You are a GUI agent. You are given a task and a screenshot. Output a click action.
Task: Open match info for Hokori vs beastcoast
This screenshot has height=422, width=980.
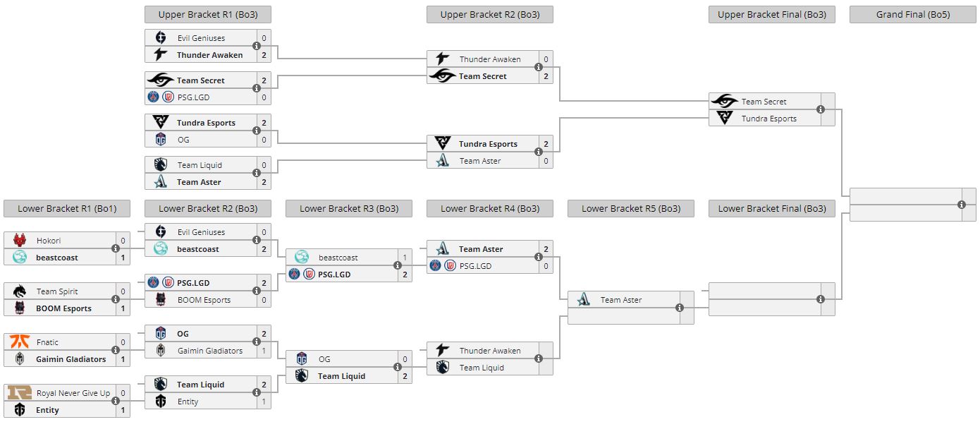116,249
